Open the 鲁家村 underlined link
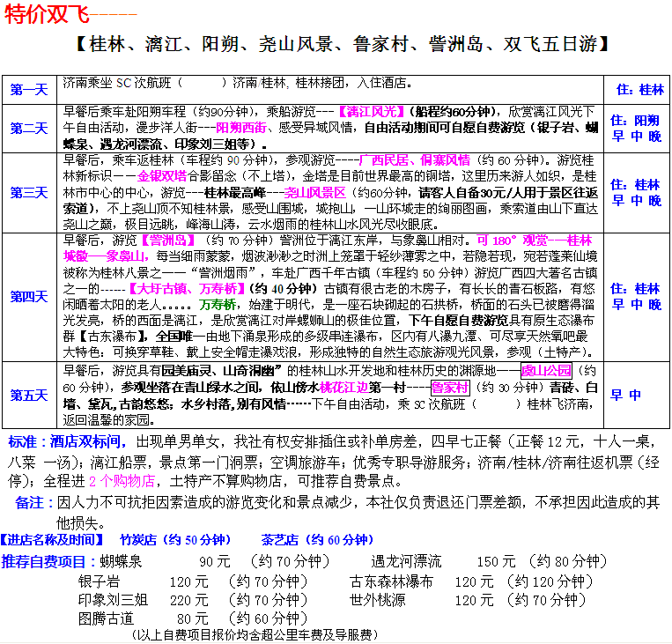This screenshot has height=644, width=672. coord(449,387)
